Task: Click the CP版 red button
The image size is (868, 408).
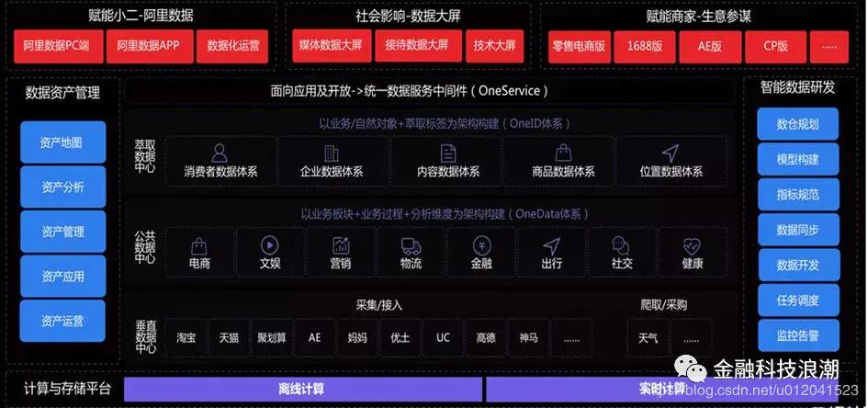Action: 775,47
